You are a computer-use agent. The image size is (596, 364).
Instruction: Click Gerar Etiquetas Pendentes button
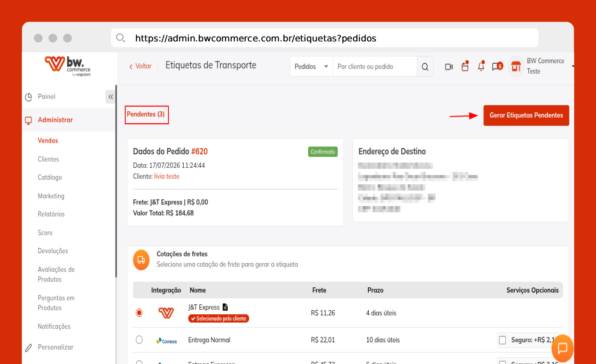click(526, 116)
